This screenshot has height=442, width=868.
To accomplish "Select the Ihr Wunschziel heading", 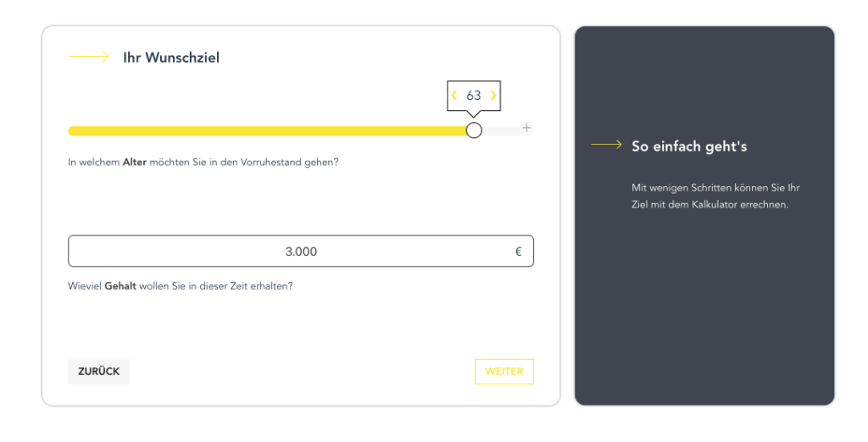I will (171, 58).
